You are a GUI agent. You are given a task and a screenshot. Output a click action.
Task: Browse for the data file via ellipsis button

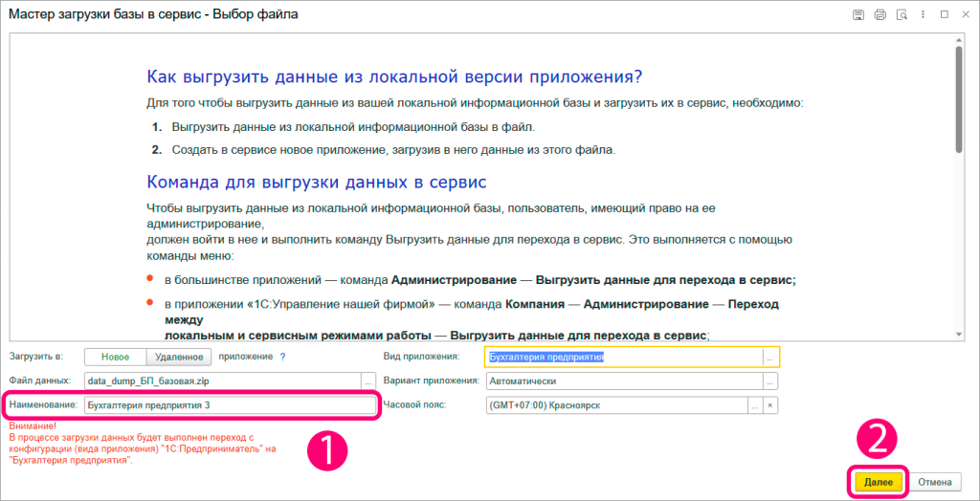click(x=367, y=381)
